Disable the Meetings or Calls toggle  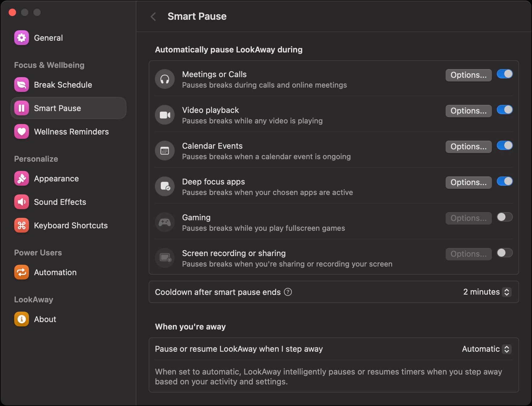pyautogui.click(x=505, y=74)
